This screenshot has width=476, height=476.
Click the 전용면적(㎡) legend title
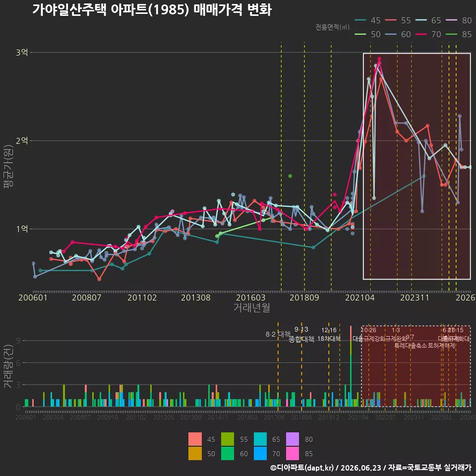(x=332, y=27)
